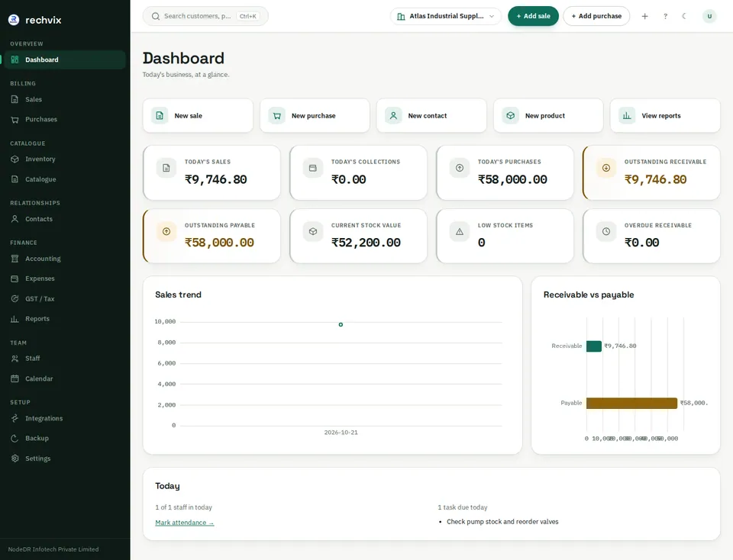
Task: Click the Contacts person icon in sidebar
Action: click(x=15, y=219)
